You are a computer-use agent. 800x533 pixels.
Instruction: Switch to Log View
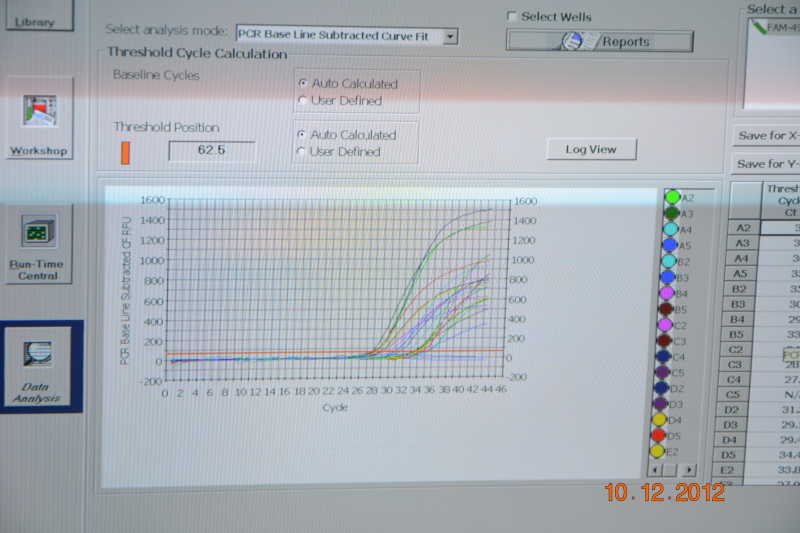[591, 149]
